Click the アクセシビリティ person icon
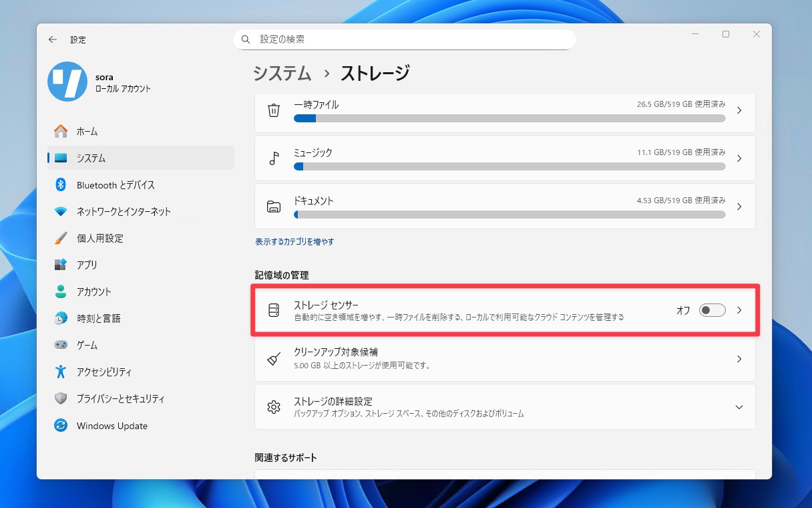 pos(61,372)
